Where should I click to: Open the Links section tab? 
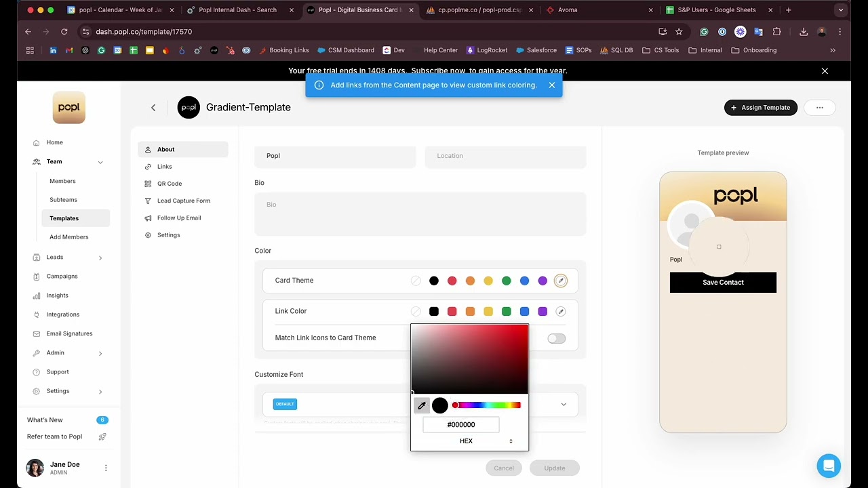(x=183, y=167)
